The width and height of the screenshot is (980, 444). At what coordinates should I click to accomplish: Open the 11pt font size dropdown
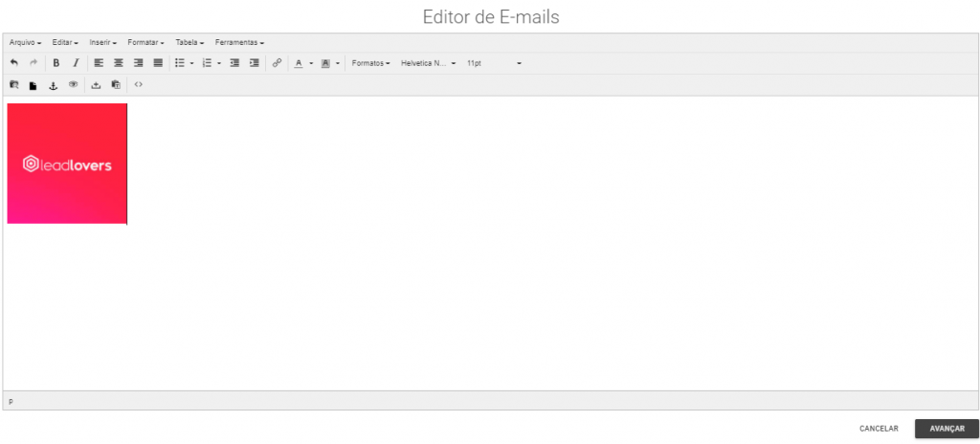click(x=493, y=63)
